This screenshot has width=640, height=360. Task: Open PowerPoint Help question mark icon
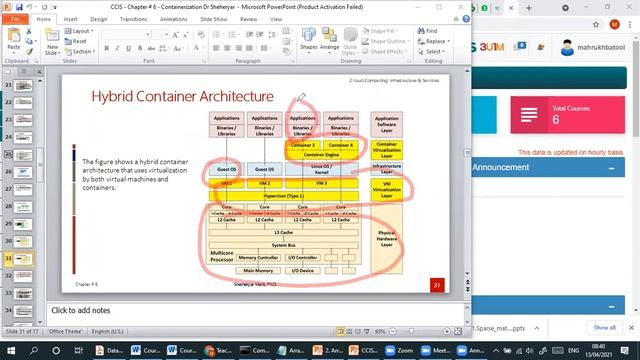tap(466, 19)
